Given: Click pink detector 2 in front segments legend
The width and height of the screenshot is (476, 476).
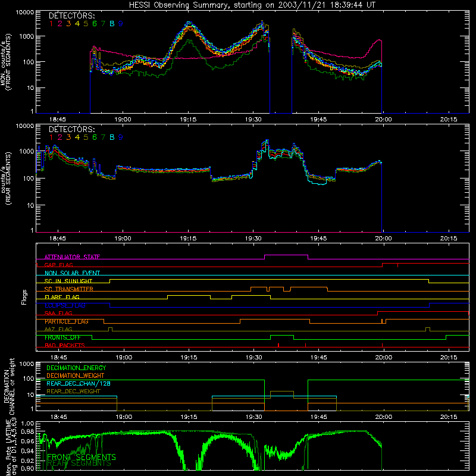Looking at the screenshot, I should (x=60, y=24).
